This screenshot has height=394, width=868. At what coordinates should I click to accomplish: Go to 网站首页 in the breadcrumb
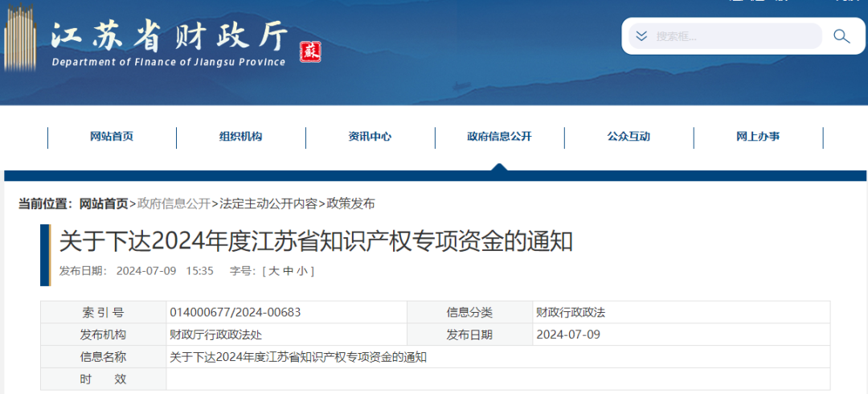coord(104,204)
